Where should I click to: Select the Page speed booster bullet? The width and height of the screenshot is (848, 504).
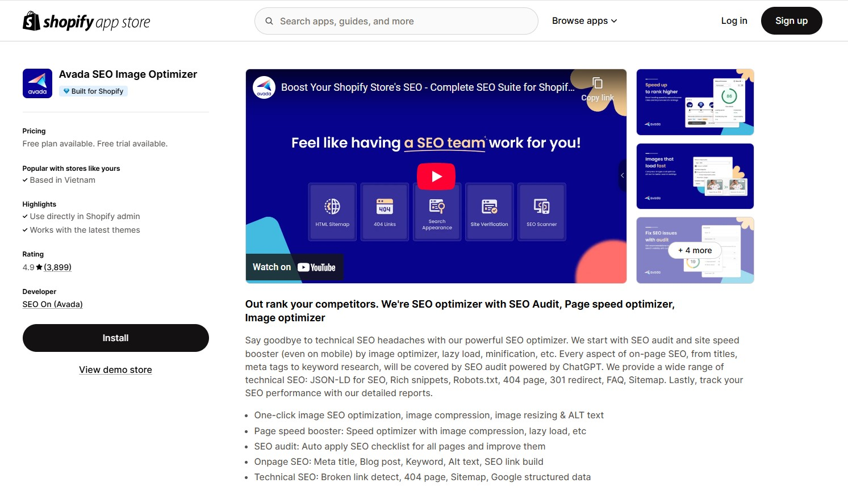[420, 431]
